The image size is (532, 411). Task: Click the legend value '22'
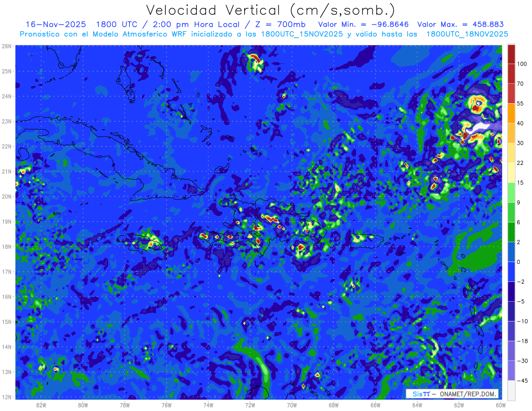520,163
